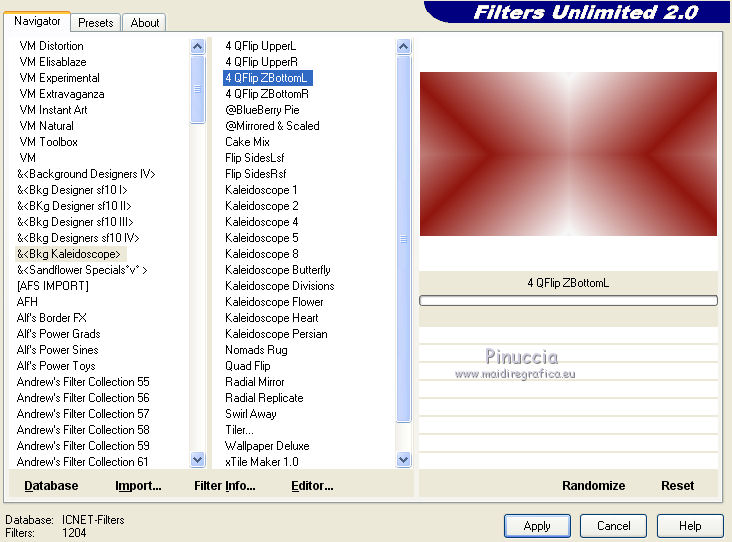This screenshot has width=732, height=542.
Task: Select VM Elisablaze category
Action: [x=53, y=62]
